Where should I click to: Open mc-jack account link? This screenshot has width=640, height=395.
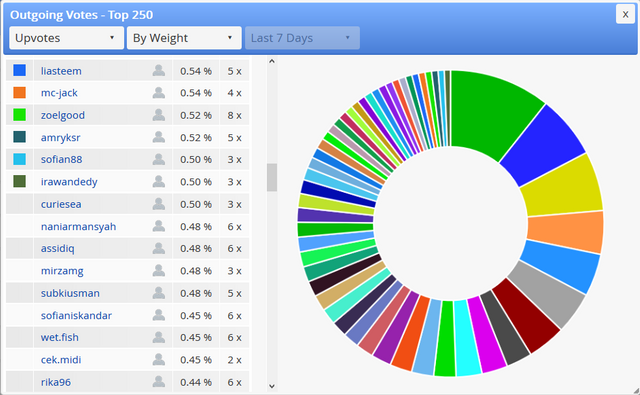coord(59,93)
